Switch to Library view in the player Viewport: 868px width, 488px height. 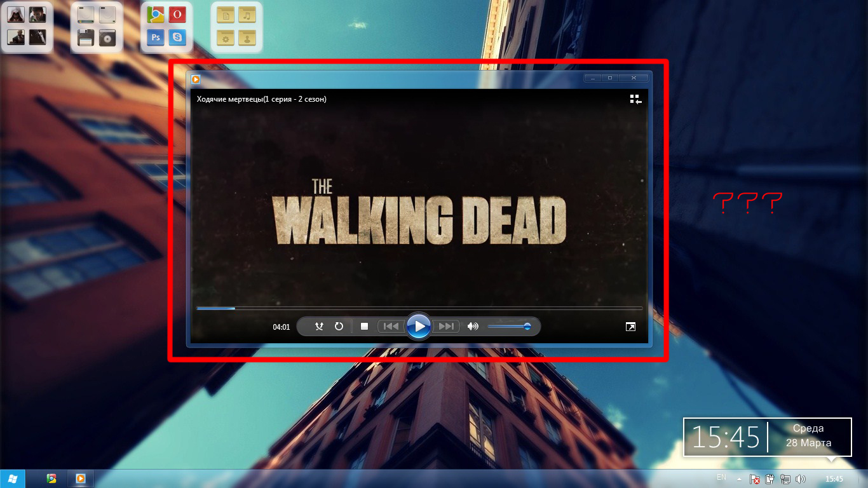(x=636, y=99)
